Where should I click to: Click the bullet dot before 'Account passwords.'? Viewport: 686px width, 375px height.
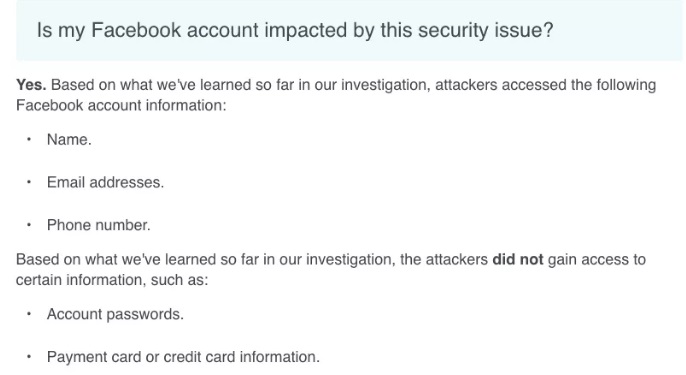click(29, 314)
